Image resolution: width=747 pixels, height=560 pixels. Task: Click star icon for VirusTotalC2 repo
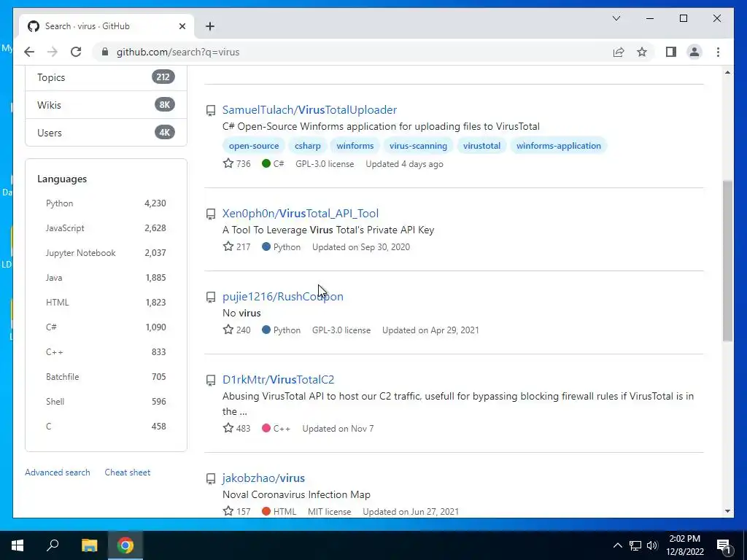tap(228, 428)
